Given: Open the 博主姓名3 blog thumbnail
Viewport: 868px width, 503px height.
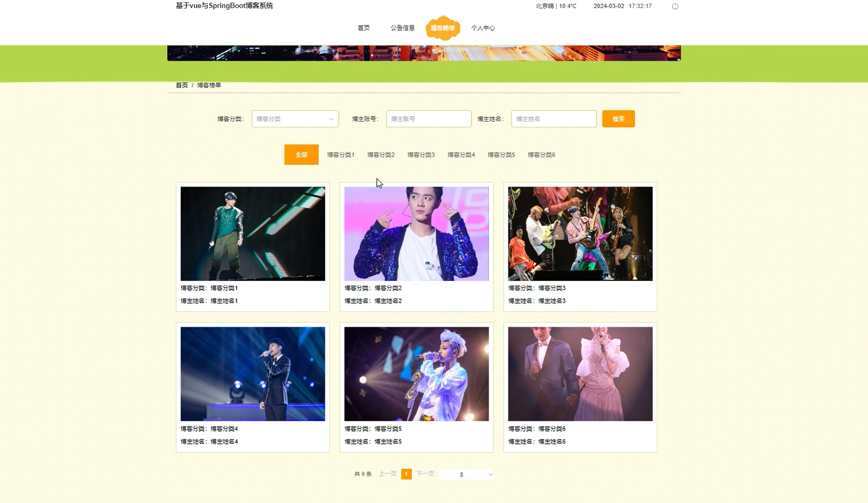Looking at the screenshot, I should pyautogui.click(x=580, y=233).
